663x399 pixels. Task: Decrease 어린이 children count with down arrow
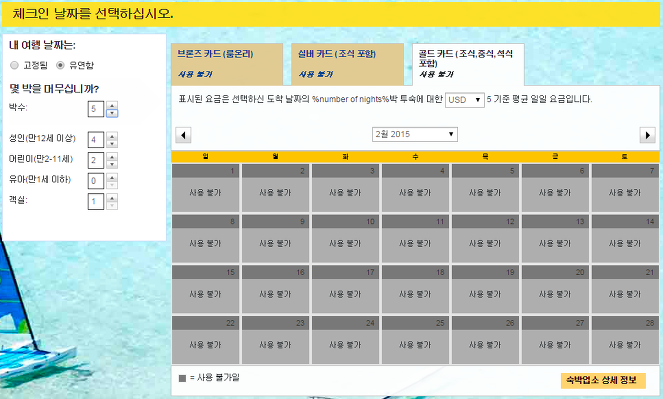tap(112, 164)
